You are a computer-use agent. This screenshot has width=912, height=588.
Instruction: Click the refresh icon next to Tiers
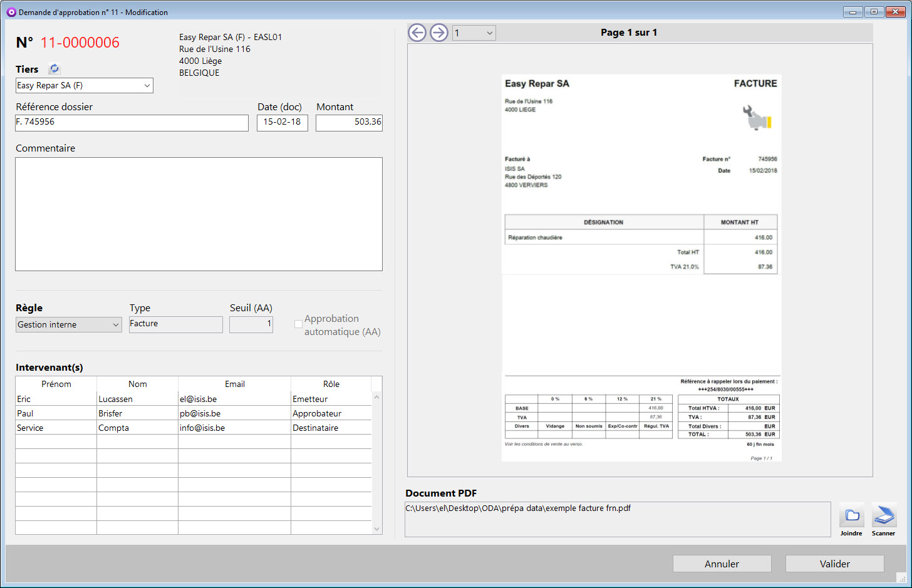click(x=54, y=69)
